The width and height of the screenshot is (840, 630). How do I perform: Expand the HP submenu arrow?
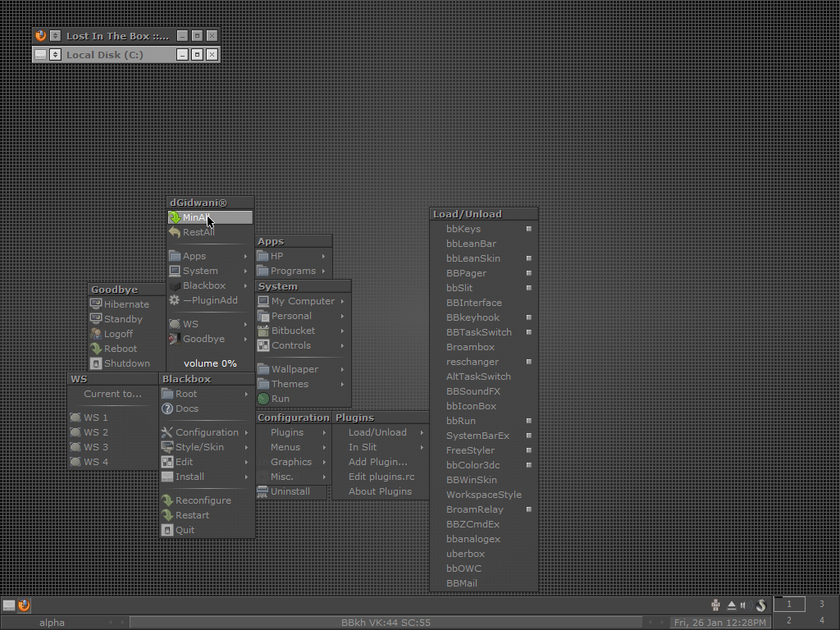pos(323,256)
